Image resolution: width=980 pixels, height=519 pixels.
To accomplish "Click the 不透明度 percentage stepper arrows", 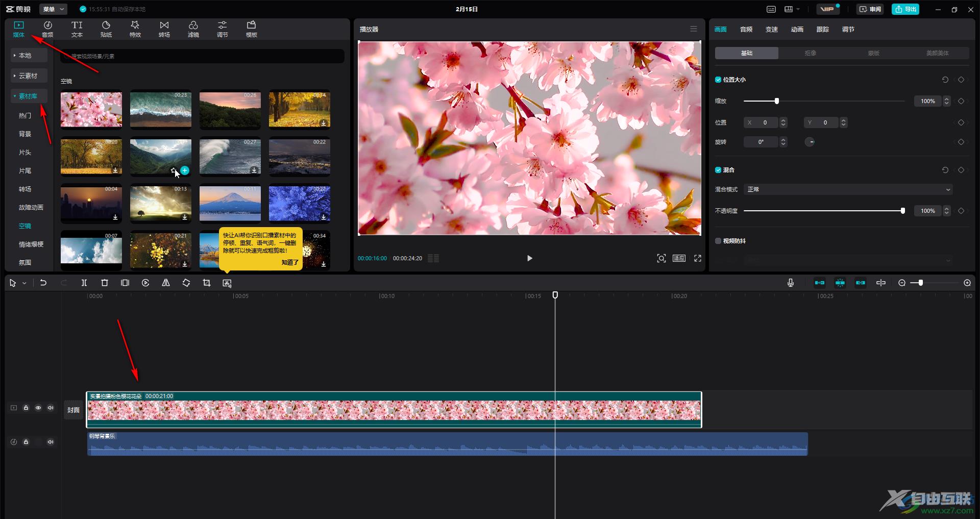I will [947, 211].
